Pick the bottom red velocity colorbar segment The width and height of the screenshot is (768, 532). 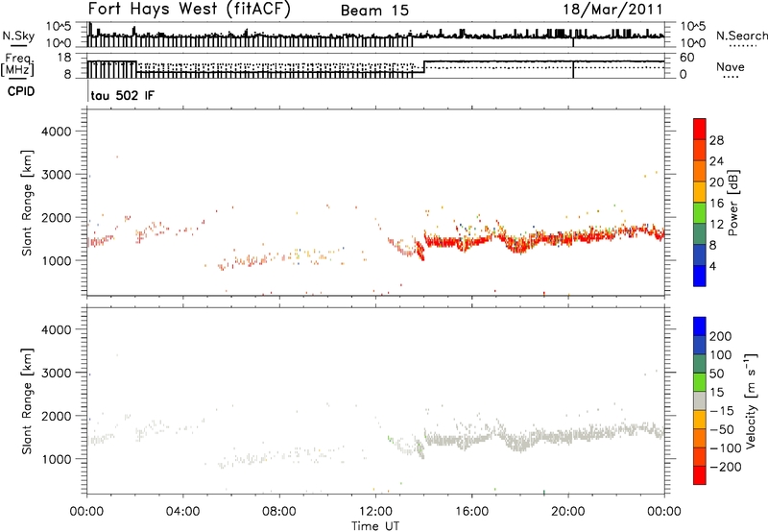(700, 475)
